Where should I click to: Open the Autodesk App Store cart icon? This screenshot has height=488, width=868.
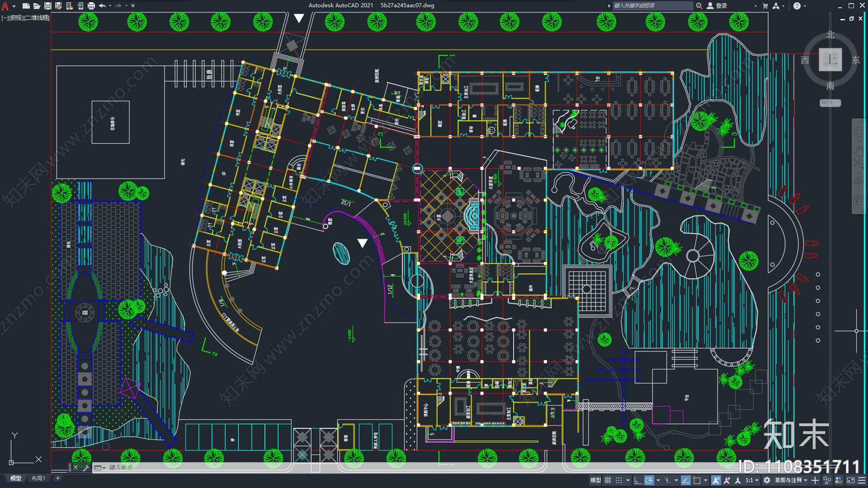tap(765, 5)
